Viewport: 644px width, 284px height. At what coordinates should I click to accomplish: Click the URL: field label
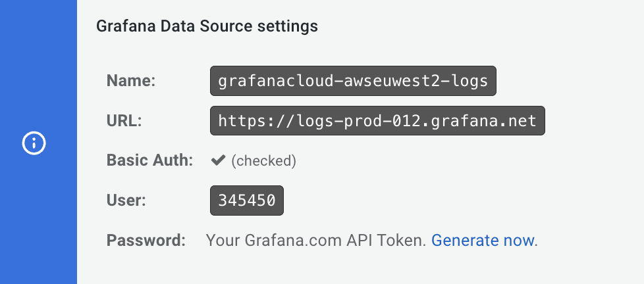[x=124, y=121]
